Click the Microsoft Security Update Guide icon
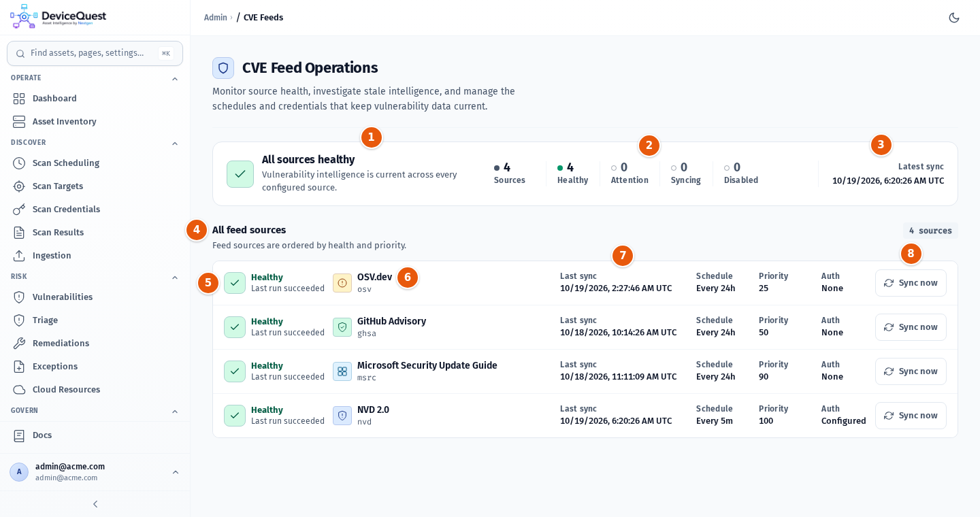Screen dimensions: 980x517 pos(342,371)
